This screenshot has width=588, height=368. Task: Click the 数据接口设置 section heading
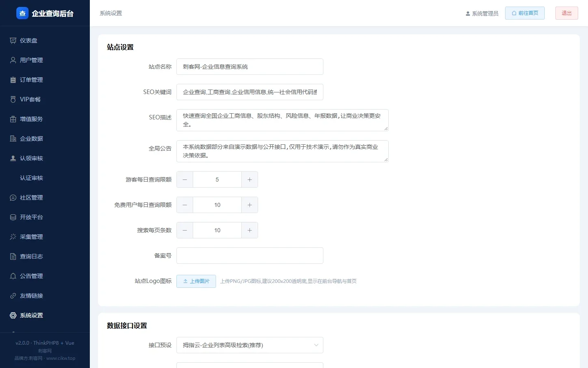click(x=127, y=325)
